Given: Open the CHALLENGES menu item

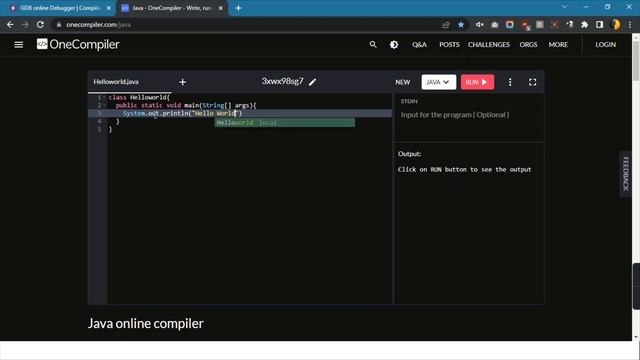Looking at the screenshot, I should coord(489,44).
